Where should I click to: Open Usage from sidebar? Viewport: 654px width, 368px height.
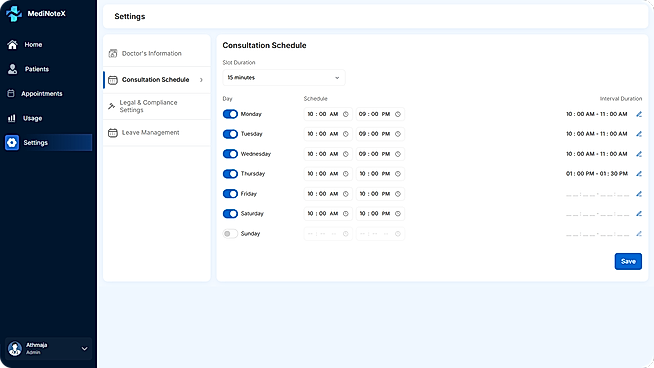tap(48, 118)
